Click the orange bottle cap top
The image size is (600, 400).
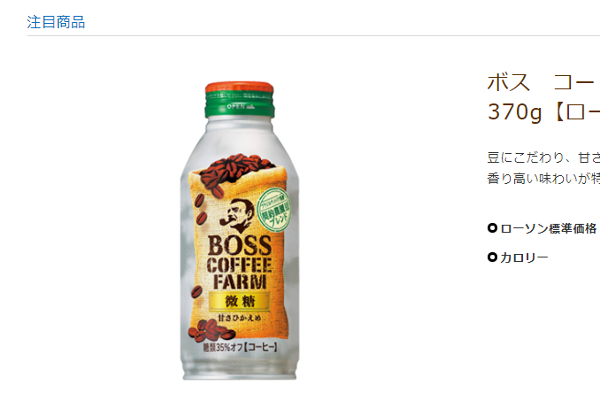(x=240, y=88)
